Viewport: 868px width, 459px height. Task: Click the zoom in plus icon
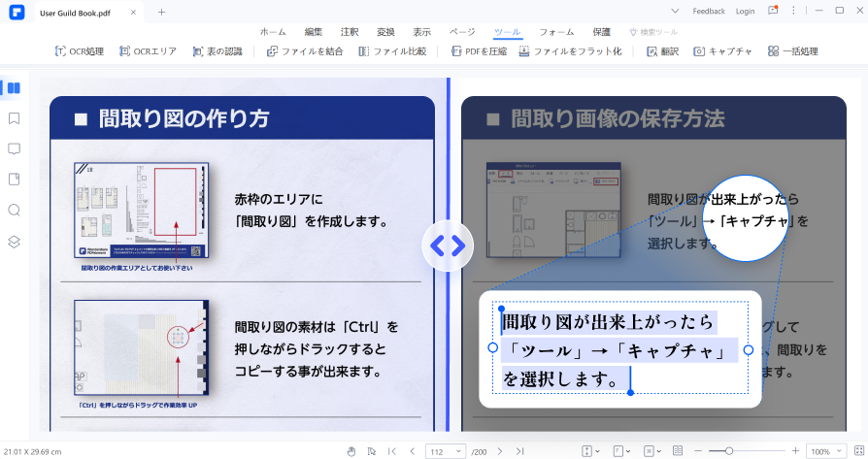795,451
